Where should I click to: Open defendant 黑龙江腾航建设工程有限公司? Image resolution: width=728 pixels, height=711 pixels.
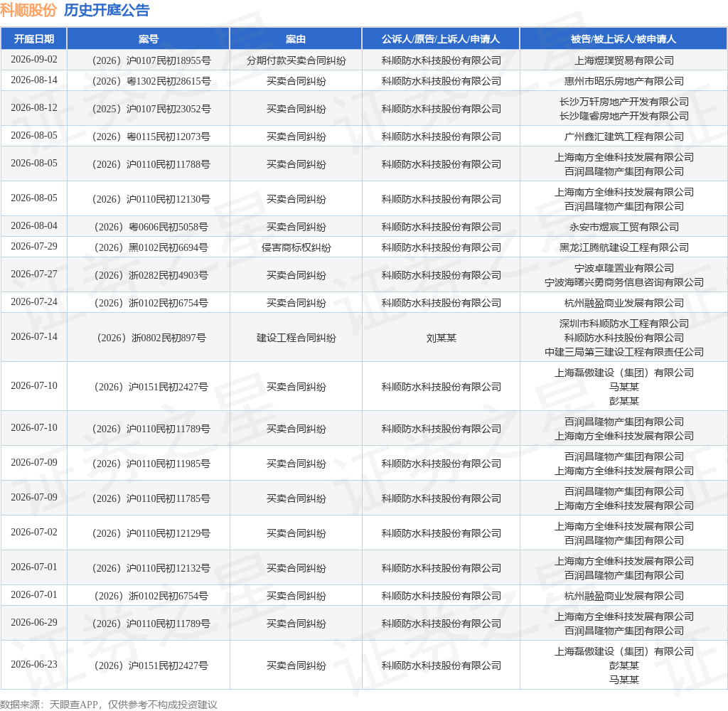pyautogui.click(x=624, y=247)
